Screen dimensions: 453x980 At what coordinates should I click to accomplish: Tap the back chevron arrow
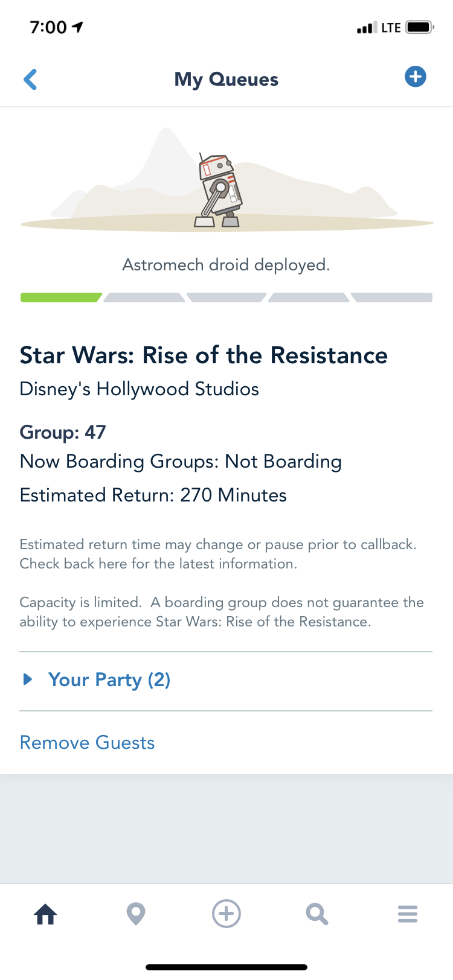(x=30, y=79)
